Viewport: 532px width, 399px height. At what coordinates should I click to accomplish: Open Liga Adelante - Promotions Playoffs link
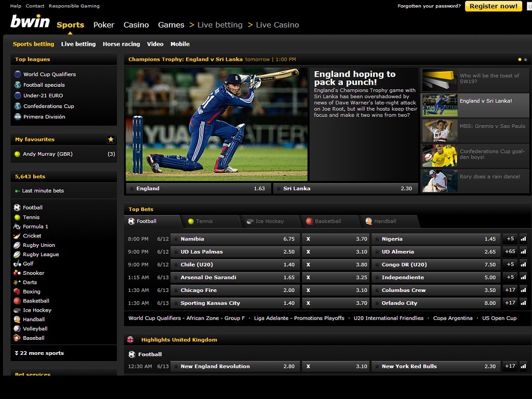tap(299, 318)
